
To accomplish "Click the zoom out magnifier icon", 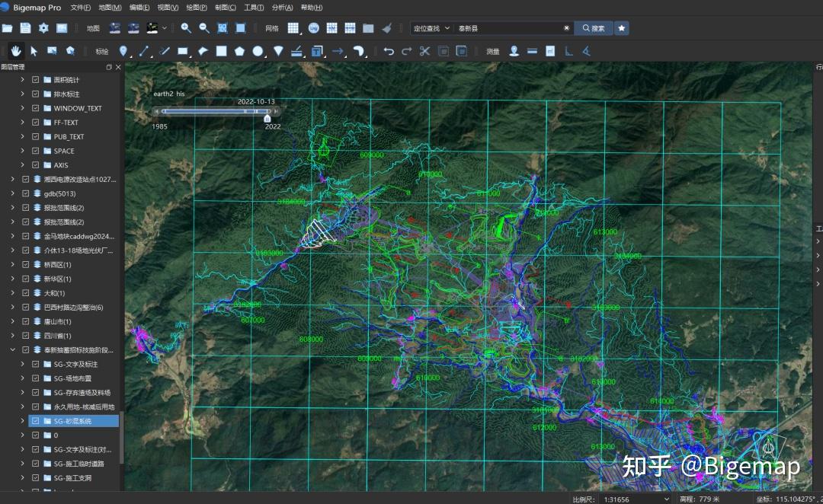I will (204, 28).
